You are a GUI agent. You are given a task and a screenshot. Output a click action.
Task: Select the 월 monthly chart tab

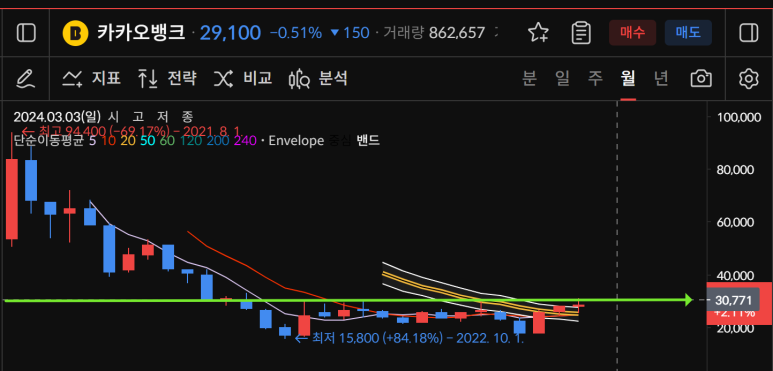[x=628, y=78]
